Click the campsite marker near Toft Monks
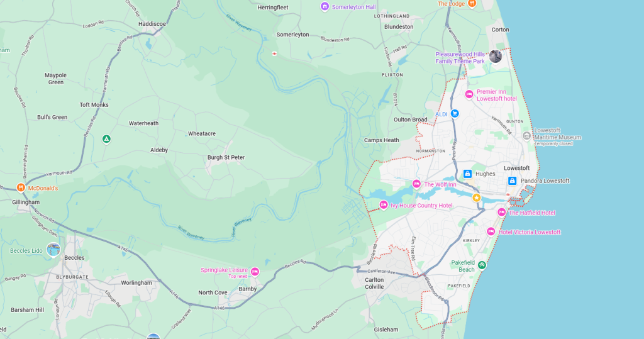Image resolution: width=644 pixels, height=339 pixels. (106, 139)
